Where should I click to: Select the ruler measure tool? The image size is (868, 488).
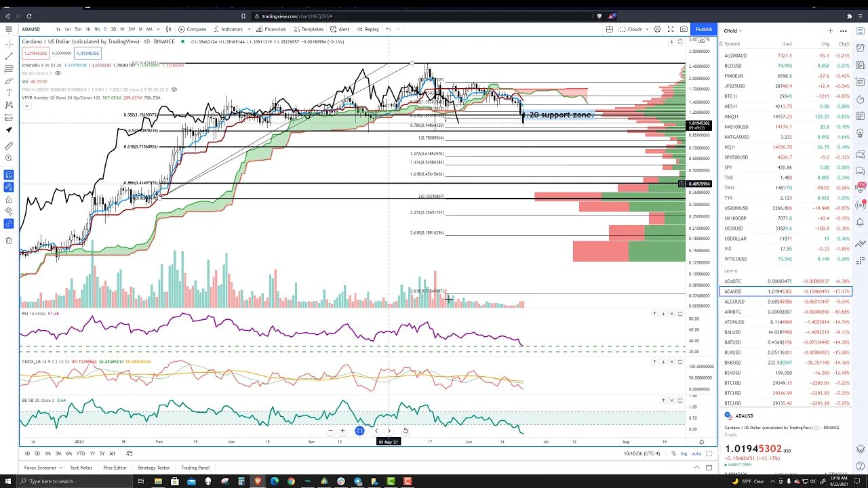tap(8, 146)
